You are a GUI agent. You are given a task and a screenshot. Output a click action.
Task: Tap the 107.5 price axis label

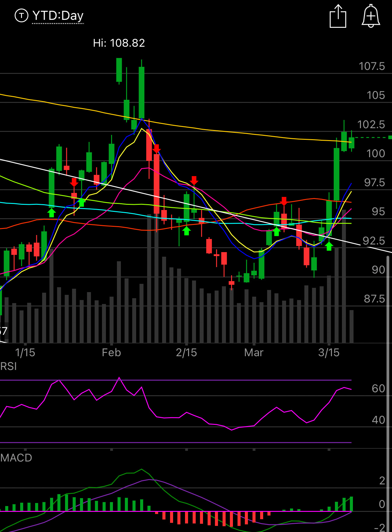[x=372, y=66]
